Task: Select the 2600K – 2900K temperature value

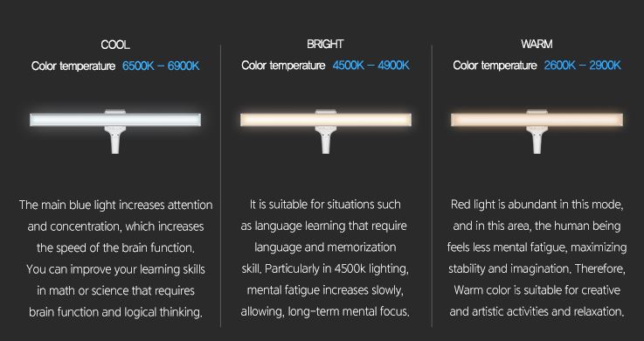Action: 582,66
